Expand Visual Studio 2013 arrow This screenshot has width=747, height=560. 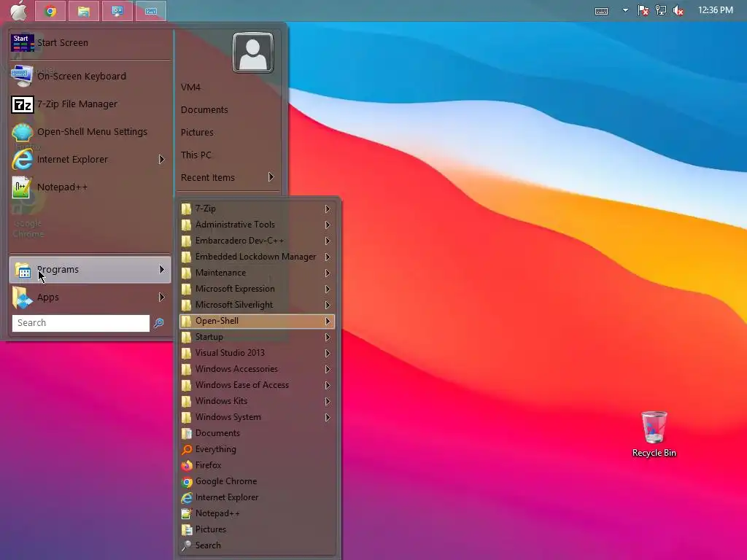click(328, 353)
